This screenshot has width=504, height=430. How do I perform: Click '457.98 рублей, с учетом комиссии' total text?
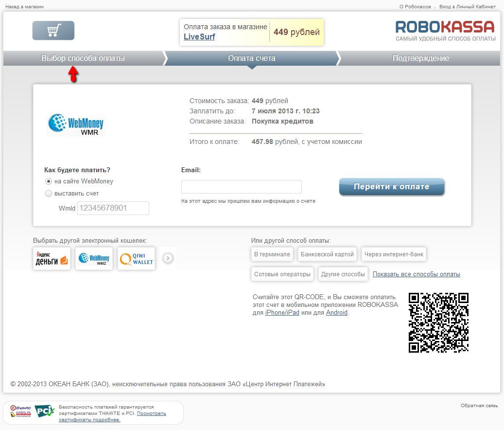click(x=307, y=142)
